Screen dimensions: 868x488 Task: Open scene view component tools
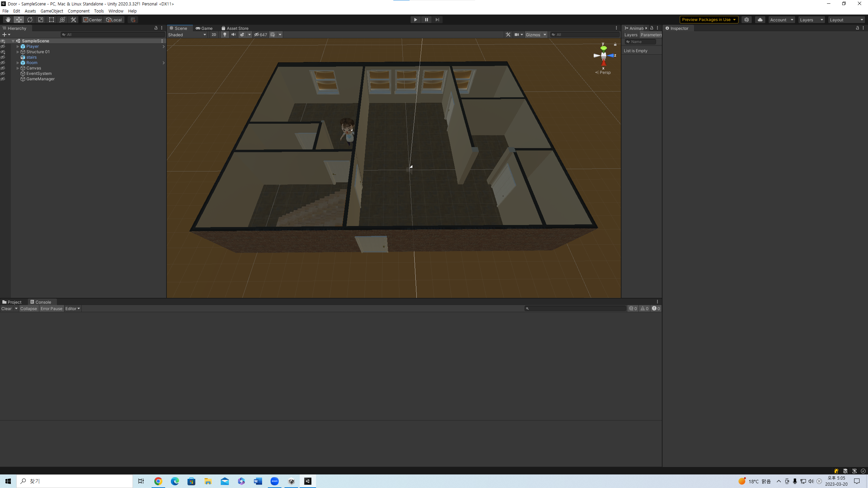tap(508, 35)
